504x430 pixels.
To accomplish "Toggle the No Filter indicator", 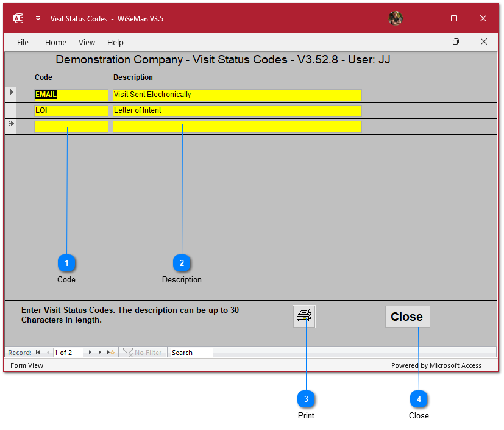I will click(143, 353).
